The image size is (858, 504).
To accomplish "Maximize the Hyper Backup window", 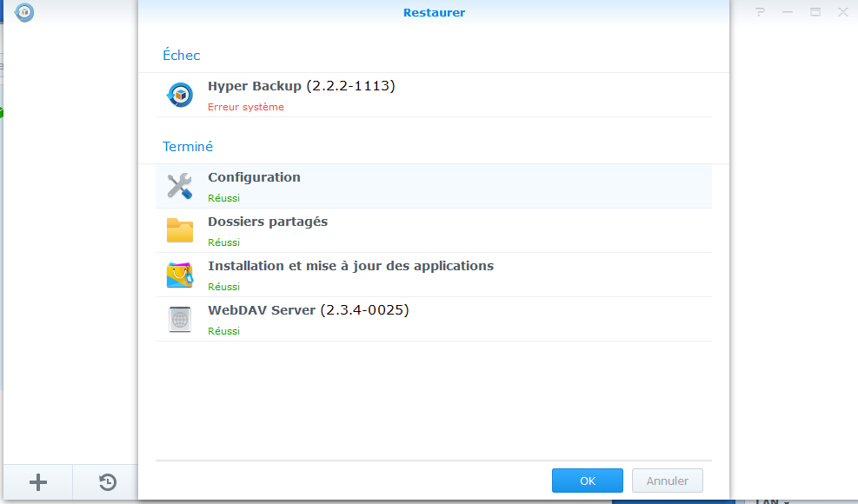I will 815,12.
